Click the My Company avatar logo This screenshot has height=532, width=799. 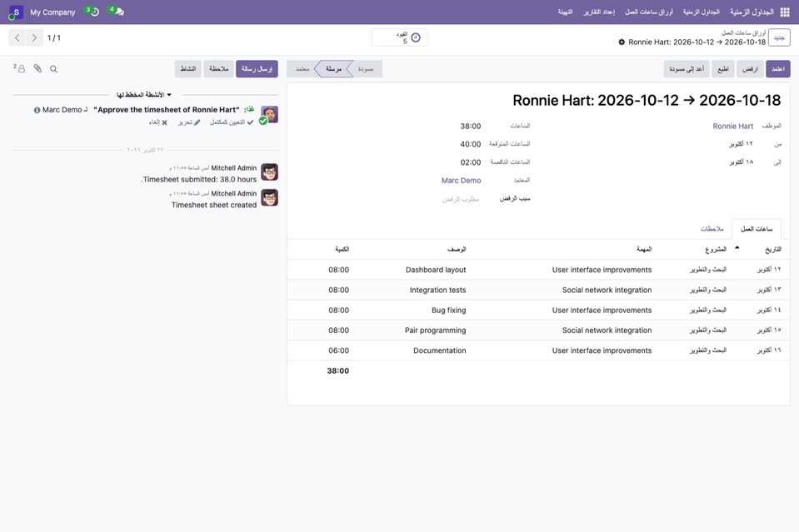16,12
